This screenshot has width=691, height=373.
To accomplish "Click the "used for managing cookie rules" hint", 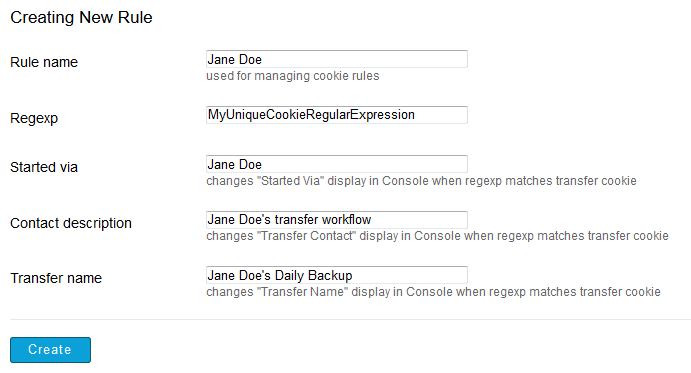I will [293, 76].
